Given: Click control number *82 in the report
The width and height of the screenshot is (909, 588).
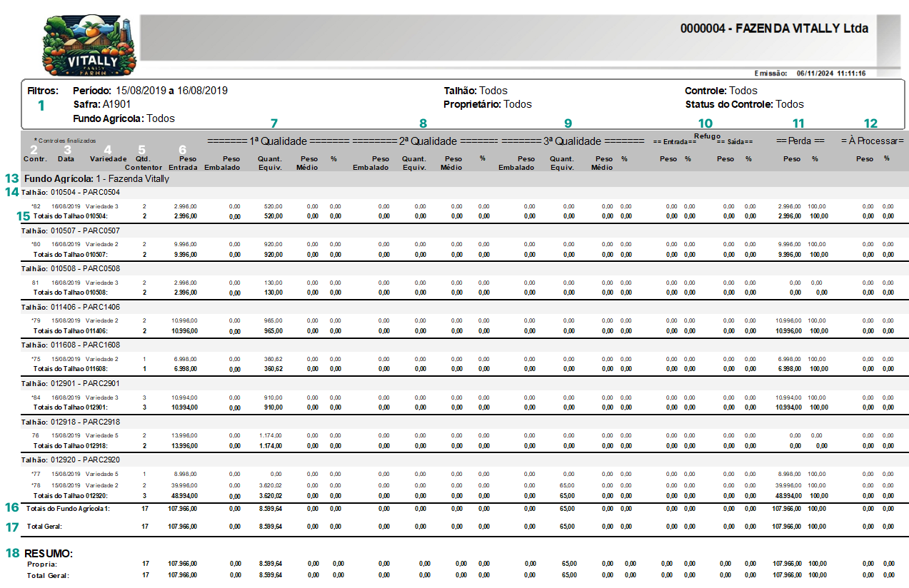Looking at the screenshot, I should point(36,206).
